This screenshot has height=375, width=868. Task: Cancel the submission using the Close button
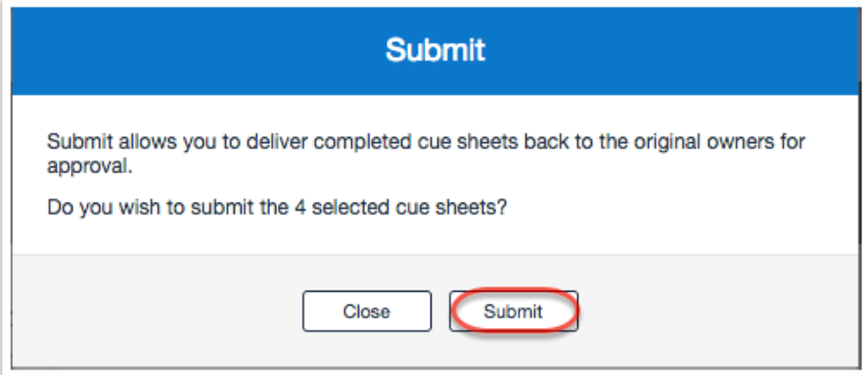pos(366,311)
